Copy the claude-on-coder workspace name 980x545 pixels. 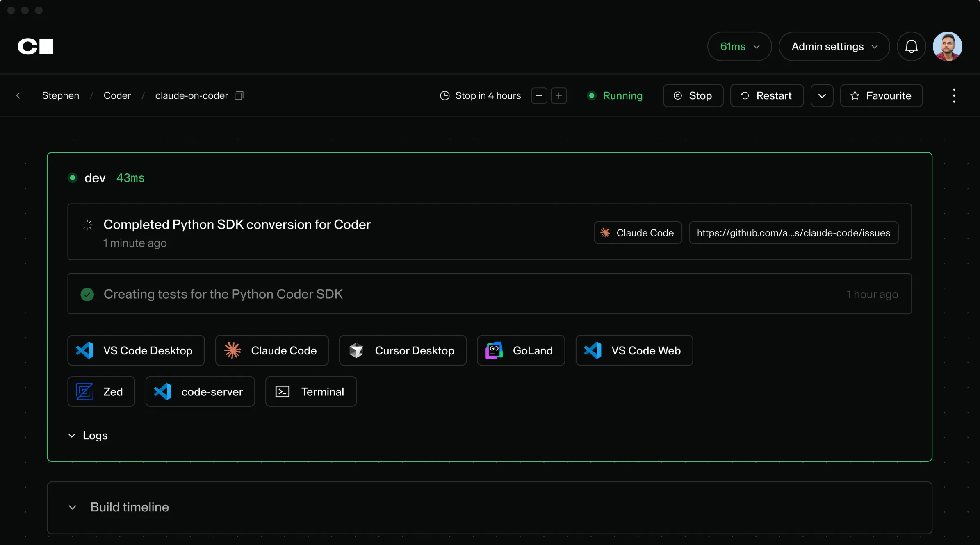(239, 95)
